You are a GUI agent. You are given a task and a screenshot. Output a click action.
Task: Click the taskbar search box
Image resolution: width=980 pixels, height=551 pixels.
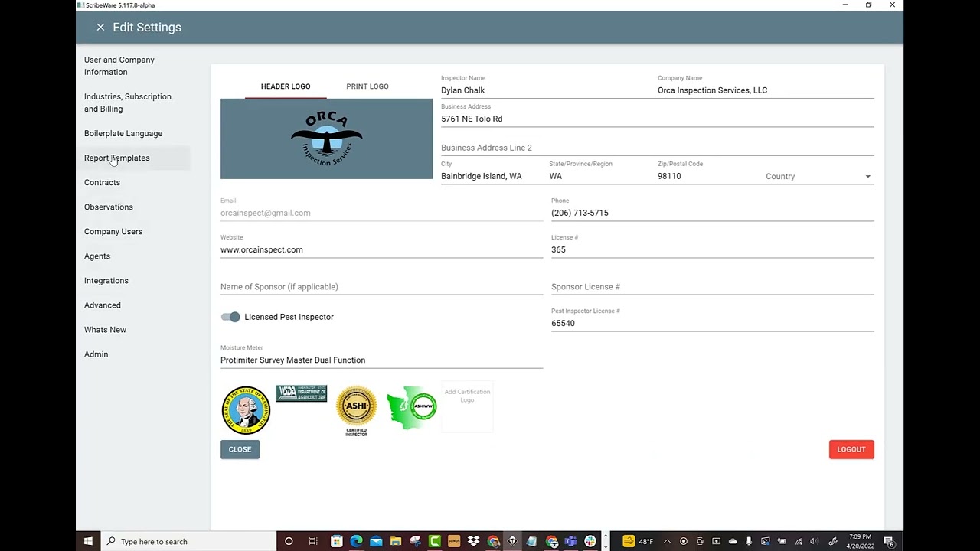188,541
